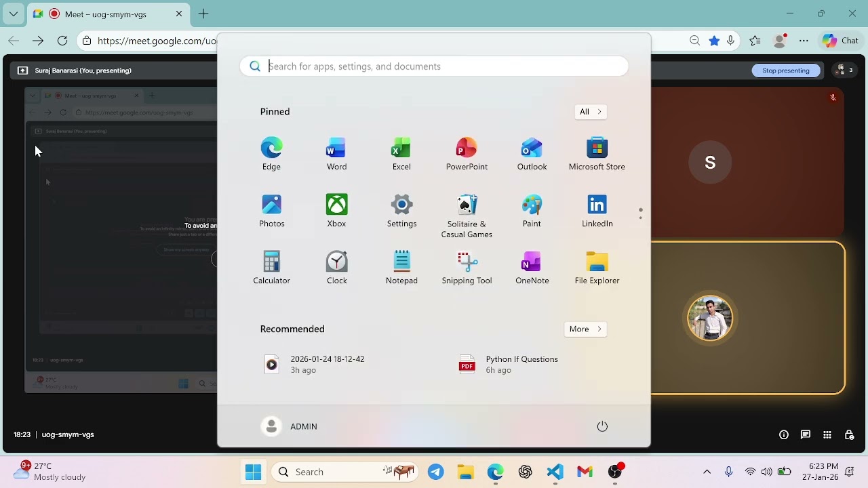The height and width of the screenshot is (488, 868).
Task: Expand Recommended with the More button
Action: (x=585, y=329)
